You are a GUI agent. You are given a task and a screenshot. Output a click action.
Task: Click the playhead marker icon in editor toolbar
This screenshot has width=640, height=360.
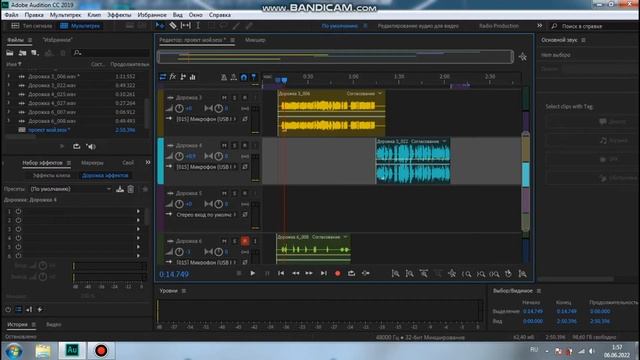tap(254, 77)
